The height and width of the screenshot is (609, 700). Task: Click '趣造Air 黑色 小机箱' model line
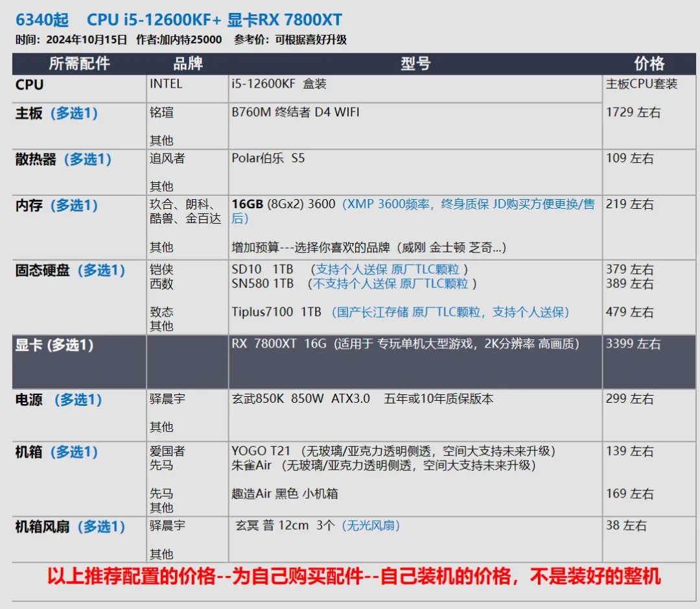[x=285, y=494]
